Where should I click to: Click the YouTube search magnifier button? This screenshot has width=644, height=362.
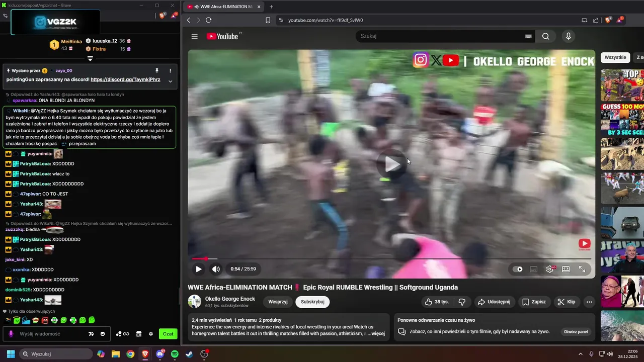point(546,36)
